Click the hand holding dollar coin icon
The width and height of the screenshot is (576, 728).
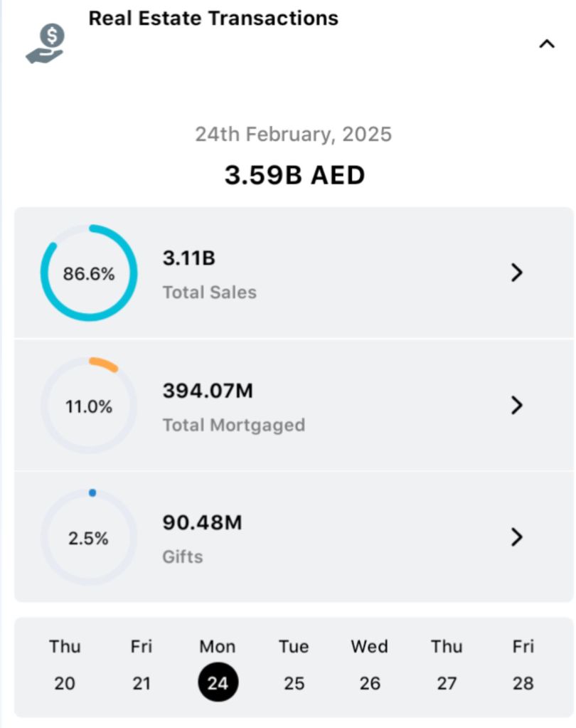coord(46,44)
